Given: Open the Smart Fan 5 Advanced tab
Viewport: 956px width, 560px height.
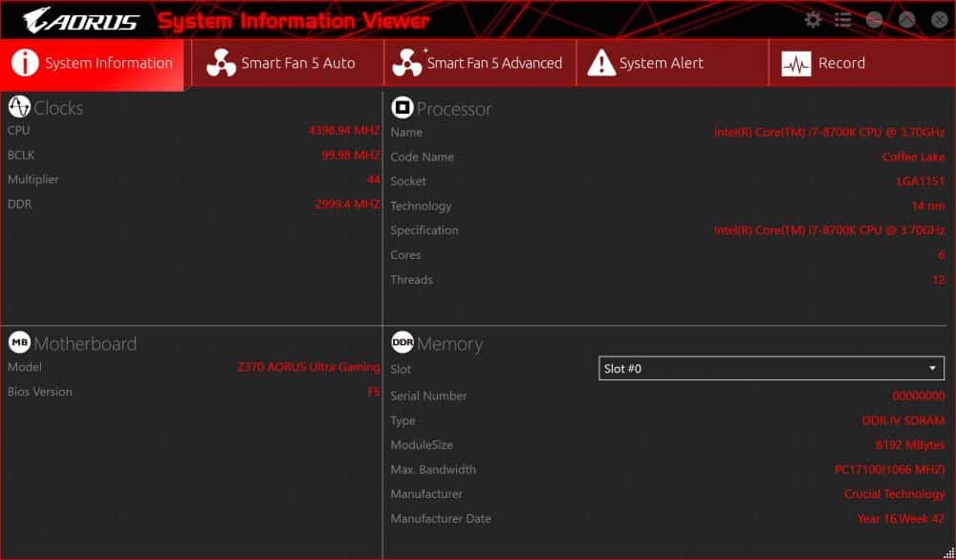Looking at the screenshot, I should click(x=481, y=63).
